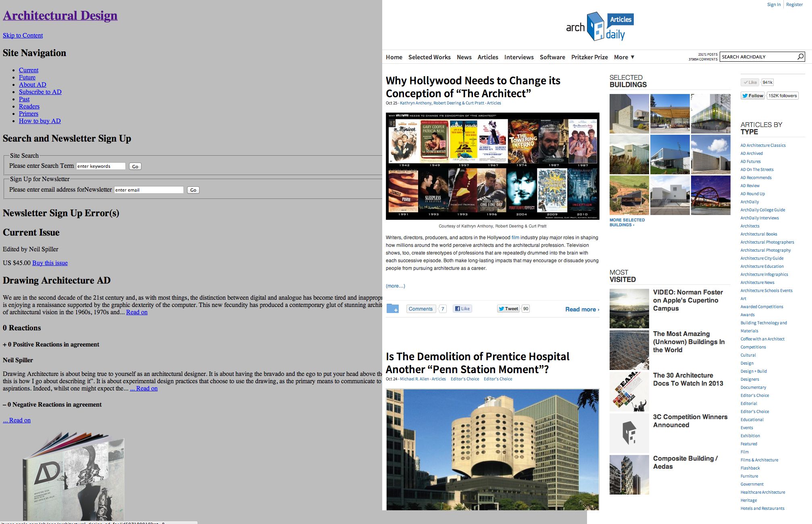Click the Twitter Follow button
812x524 pixels.
pyautogui.click(x=752, y=96)
